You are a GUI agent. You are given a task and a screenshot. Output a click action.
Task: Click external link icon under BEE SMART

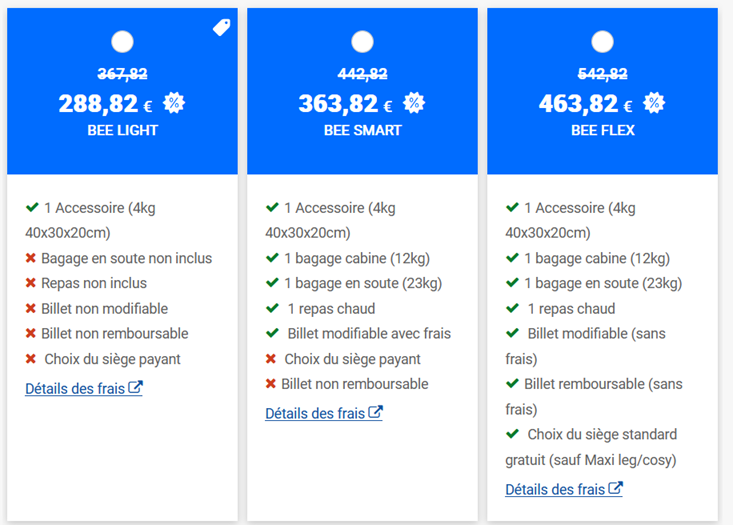tap(375, 412)
